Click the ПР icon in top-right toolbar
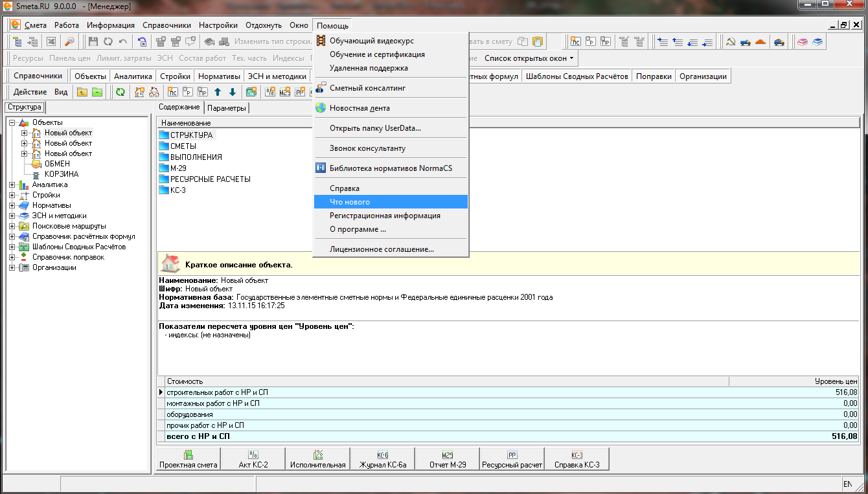Screen dimensions: 868x494 pos(606,42)
